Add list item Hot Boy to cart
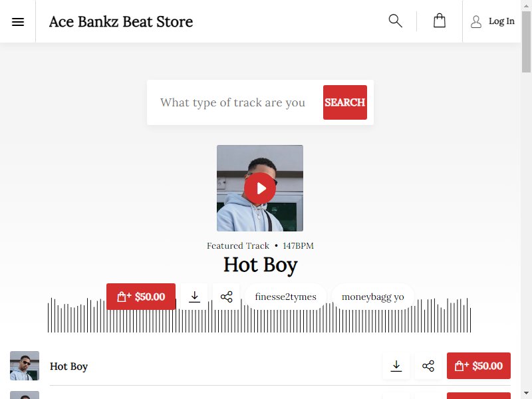The image size is (532, 399). [478, 366]
